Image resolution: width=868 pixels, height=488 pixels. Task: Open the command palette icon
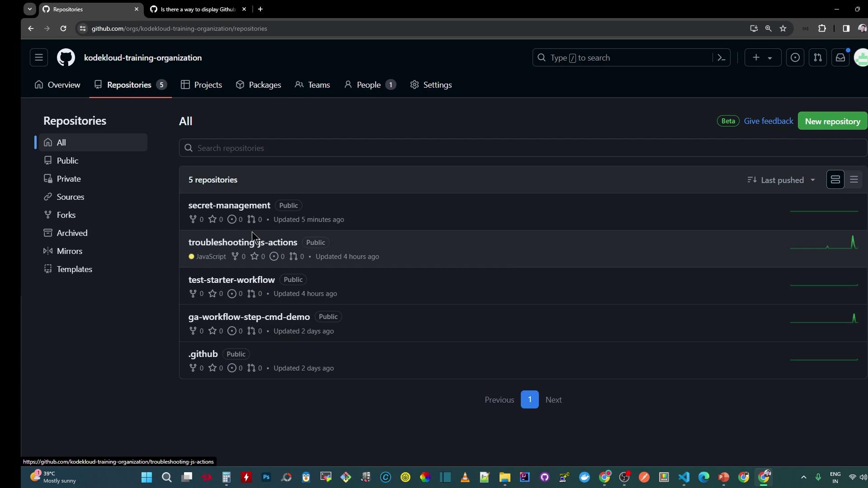tap(722, 58)
